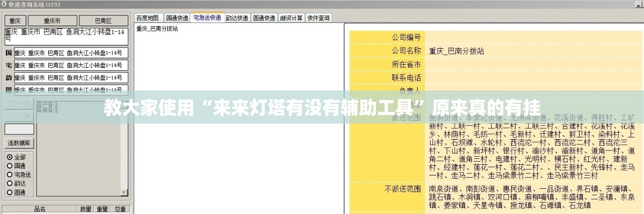The image size is (644, 214).
Task: Select the 圆通 radio button
Action: tap(9, 192)
